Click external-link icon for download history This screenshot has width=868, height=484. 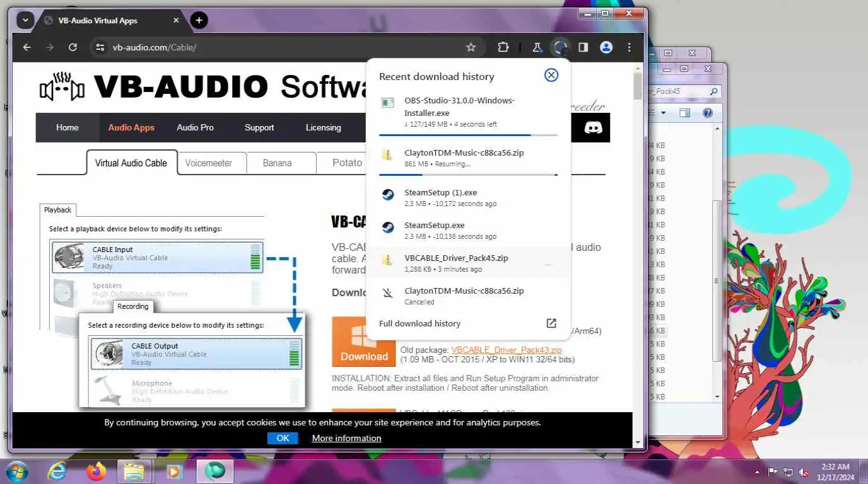point(551,323)
